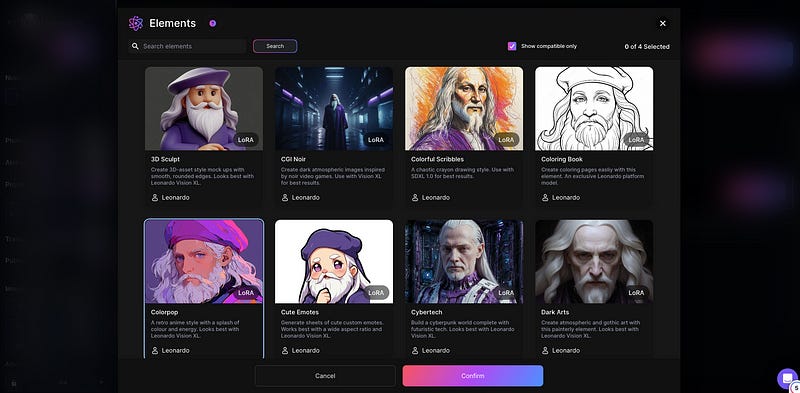Click the LoRA badge on Coloring Book
Viewport: 800px width, 393px height.
coord(636,140)
